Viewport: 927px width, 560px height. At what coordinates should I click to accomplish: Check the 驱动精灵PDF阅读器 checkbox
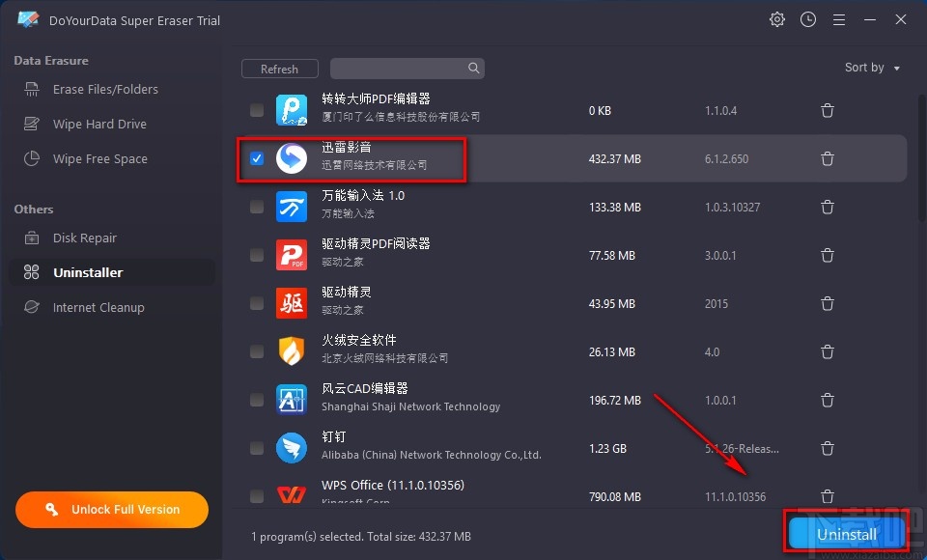[x=256, y=255]
